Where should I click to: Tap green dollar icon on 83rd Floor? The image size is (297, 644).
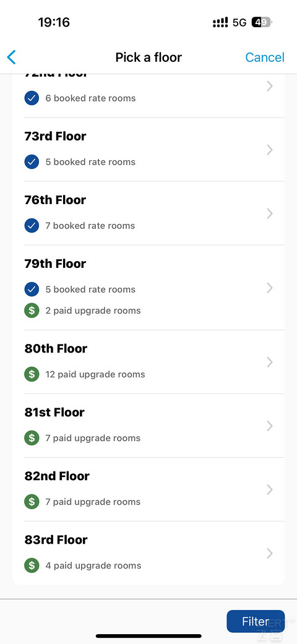32,565
